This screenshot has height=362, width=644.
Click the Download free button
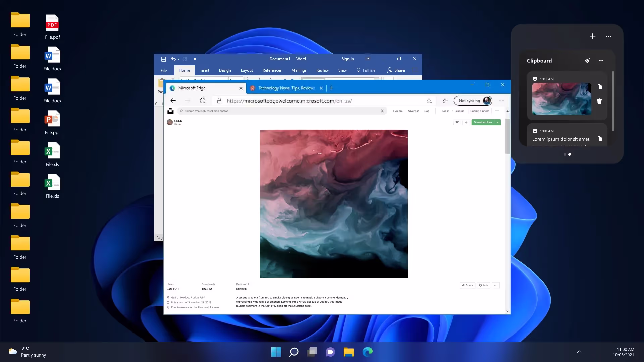click(482, 122)
